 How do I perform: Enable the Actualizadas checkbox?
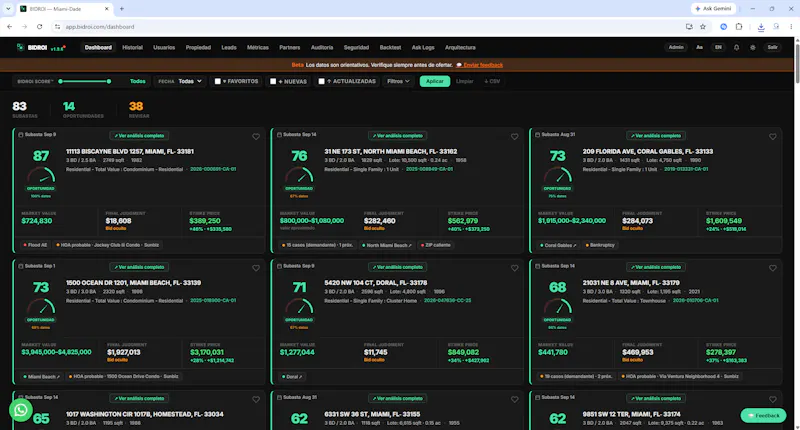coord(321,81)
